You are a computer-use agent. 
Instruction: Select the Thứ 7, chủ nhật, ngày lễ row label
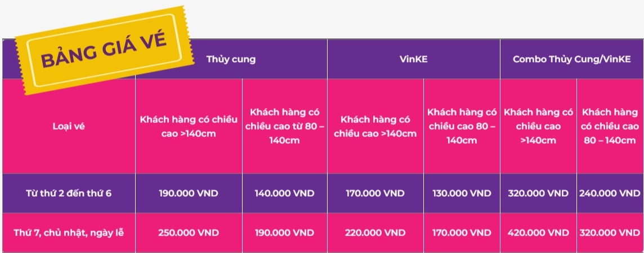tap(69, 233)
